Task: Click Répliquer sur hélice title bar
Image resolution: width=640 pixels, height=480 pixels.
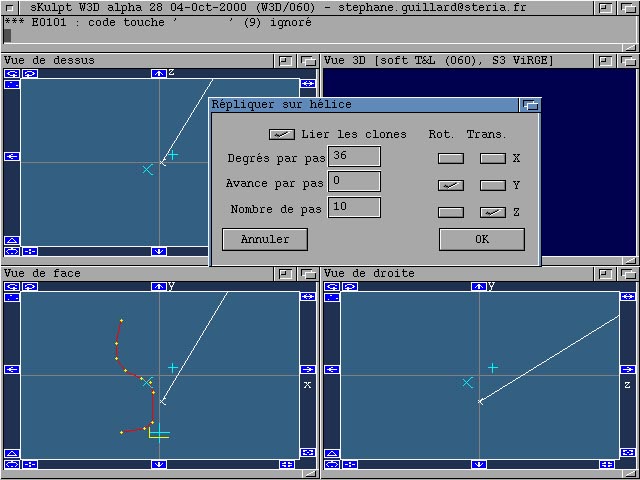Action: click(x=364, y=105)
